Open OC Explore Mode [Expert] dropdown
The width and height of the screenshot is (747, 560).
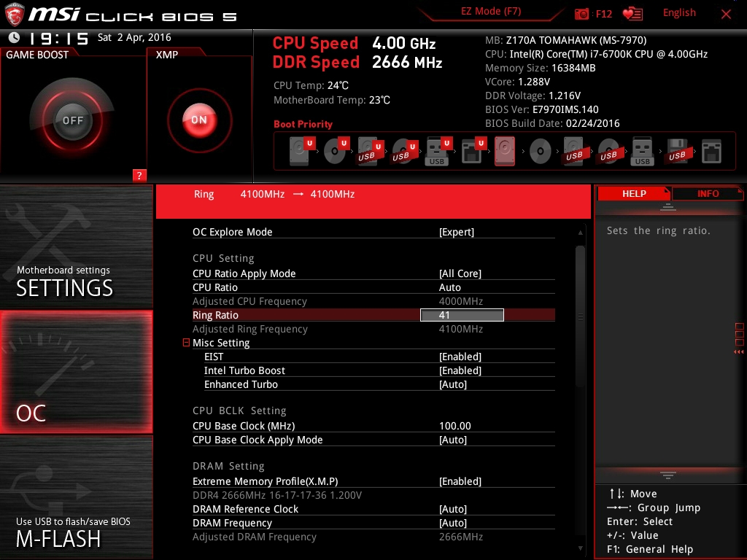tap(457, 232)
